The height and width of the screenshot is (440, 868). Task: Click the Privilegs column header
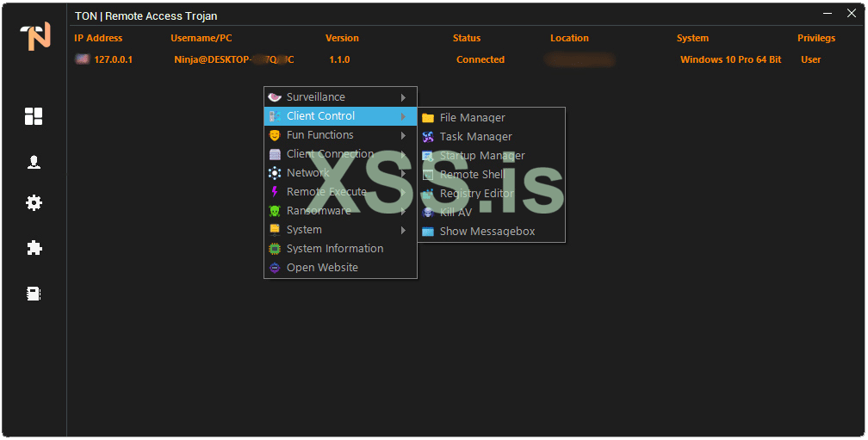[816, 38]
